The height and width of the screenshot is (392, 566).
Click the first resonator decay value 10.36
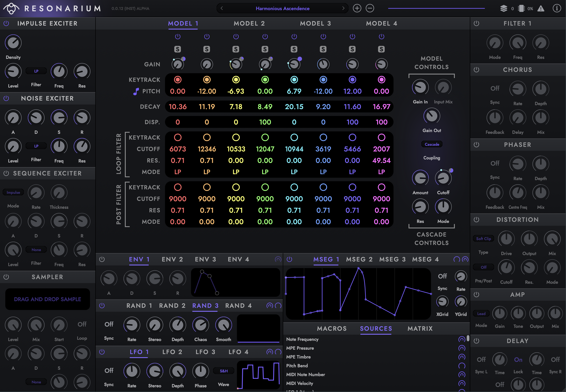178,106
